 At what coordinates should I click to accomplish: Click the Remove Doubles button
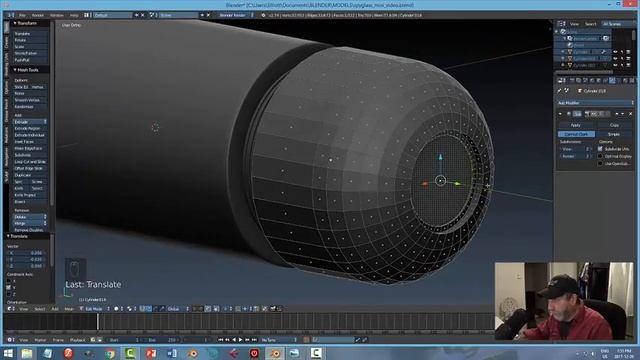pyautogui.click(x=30, y=230)
